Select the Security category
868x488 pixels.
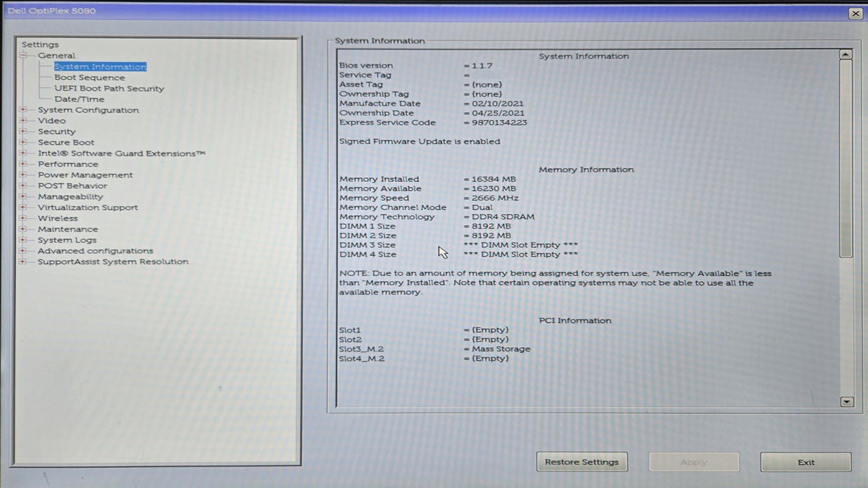point(57,132)
